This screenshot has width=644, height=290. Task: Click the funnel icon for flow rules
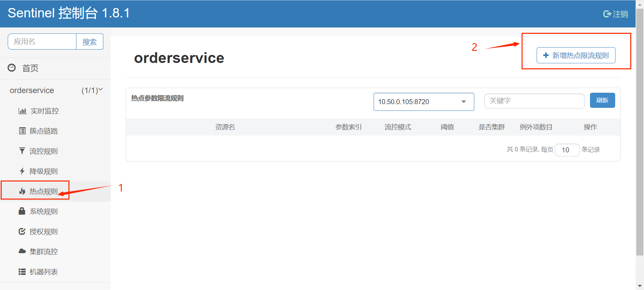click(x=22, y=151)
